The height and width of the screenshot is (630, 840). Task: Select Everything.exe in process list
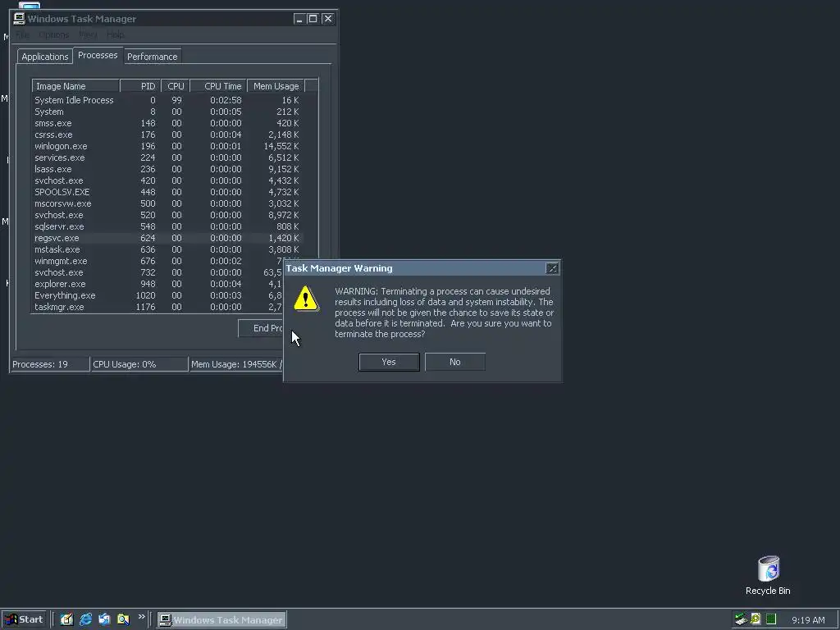[x=157, y=295]
